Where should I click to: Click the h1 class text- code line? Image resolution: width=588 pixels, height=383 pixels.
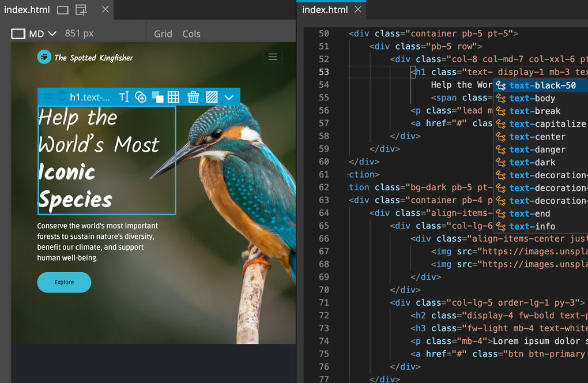click(x=499, y=72)
